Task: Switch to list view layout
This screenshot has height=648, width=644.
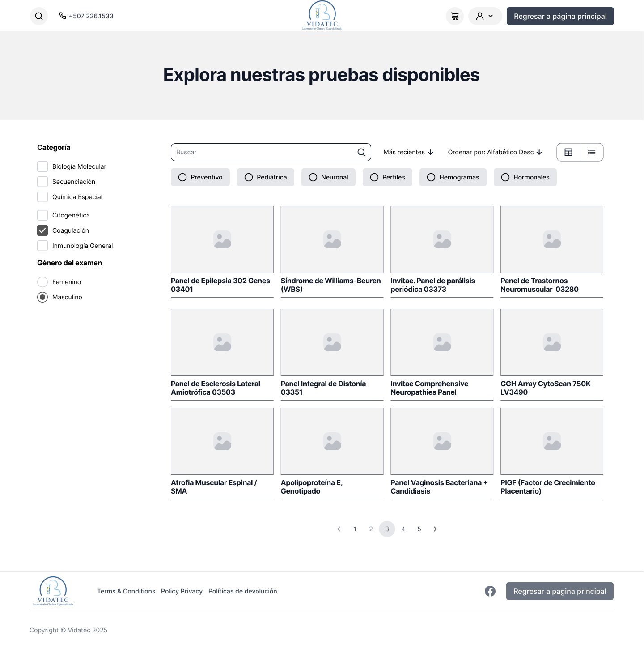Action: (x=592, y=152)
